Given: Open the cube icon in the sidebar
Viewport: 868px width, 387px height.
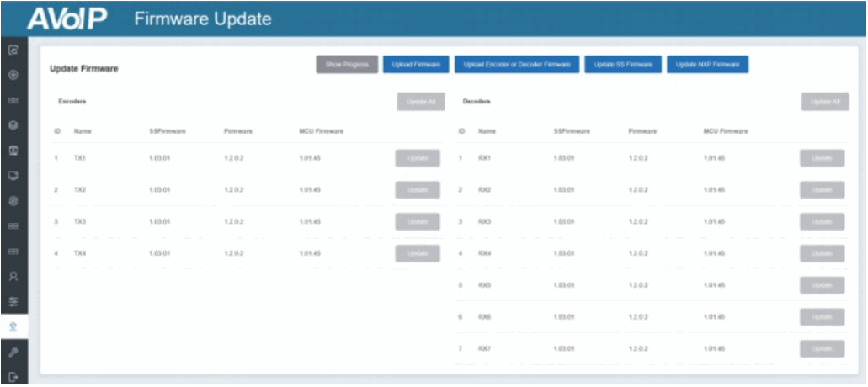Looking at the screenshot, I should [x=14, y=125].
